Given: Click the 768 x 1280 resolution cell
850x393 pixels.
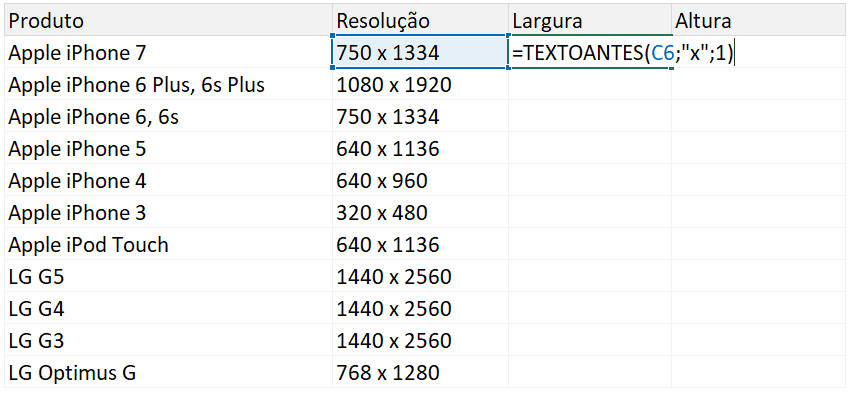Looking at the screenshot, I should (421, 372).
